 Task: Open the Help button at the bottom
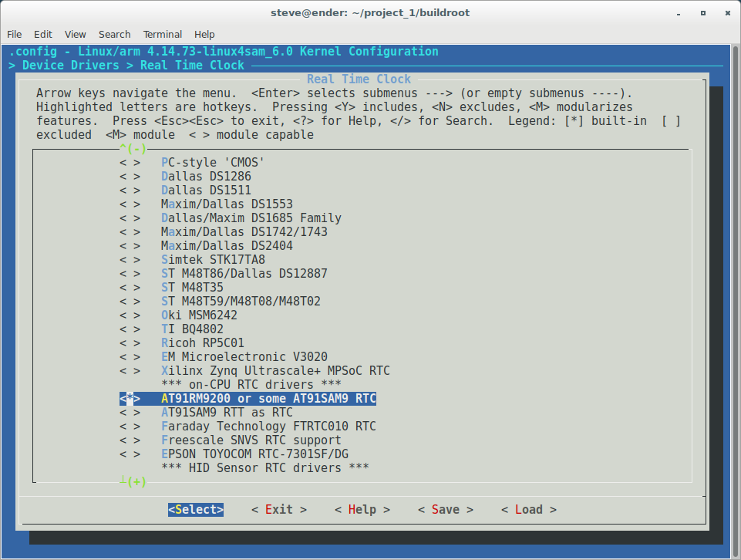pos(362,509)
